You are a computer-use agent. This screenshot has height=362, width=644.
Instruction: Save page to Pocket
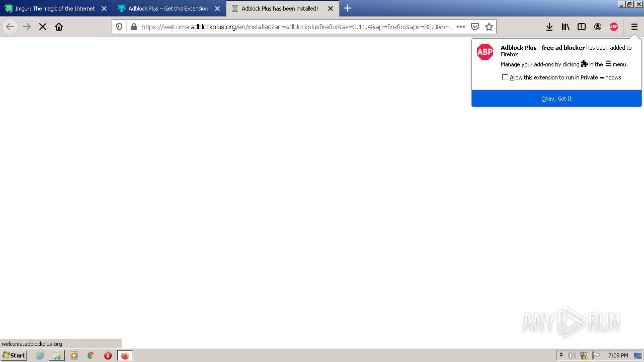coord(474,27)
